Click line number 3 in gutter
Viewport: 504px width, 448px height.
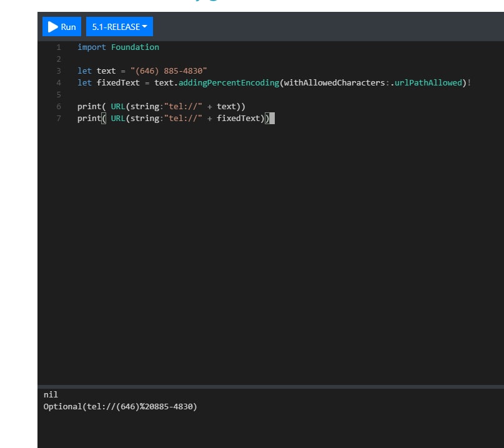pyautogui.click(x=59, y=71)
